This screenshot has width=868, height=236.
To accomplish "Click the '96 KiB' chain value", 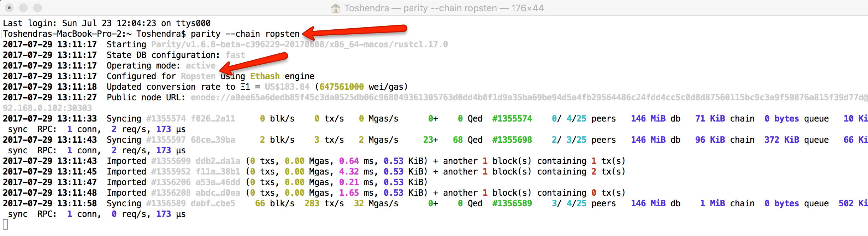I will pyautogui.click(x=710, y=140).
